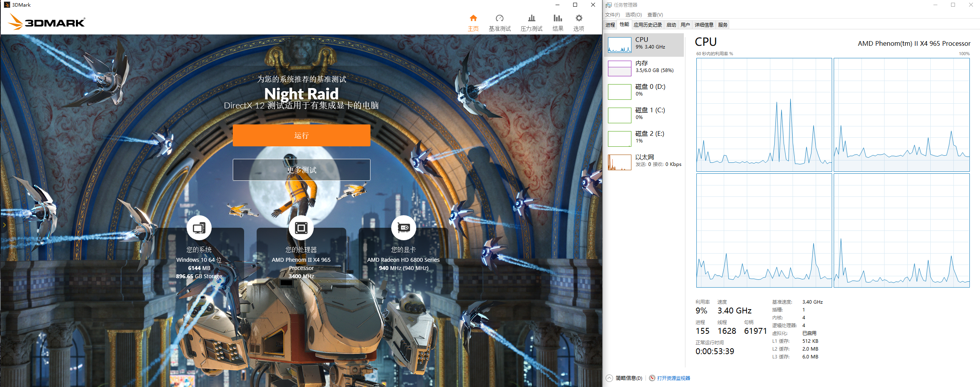Open the Options (选项) gear icon
This screenshot has height=387, width=980.
(x=579, y=18)
